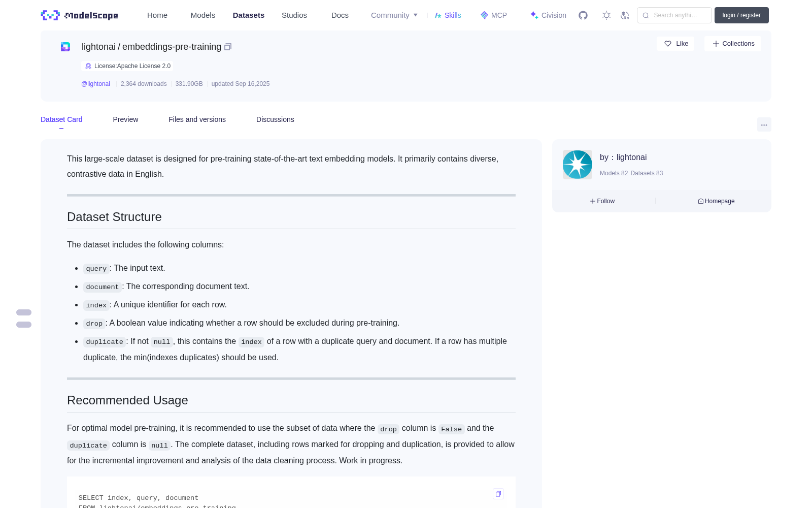Focus the search anything input field
The width and height of the screenshot is (812, 508).
click(674, 15)
